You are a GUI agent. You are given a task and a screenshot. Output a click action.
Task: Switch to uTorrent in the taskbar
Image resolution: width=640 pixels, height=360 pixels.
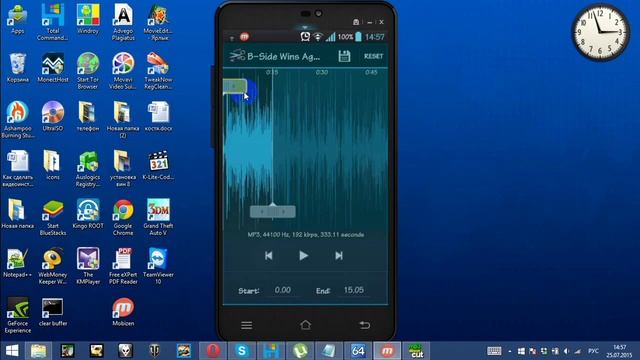pyautogui.click(x=300, y=351)
